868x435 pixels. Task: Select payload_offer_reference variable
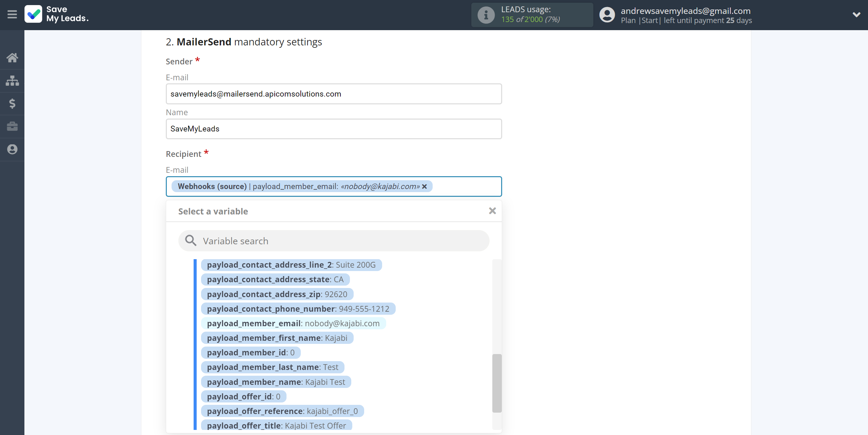[283, 411]
